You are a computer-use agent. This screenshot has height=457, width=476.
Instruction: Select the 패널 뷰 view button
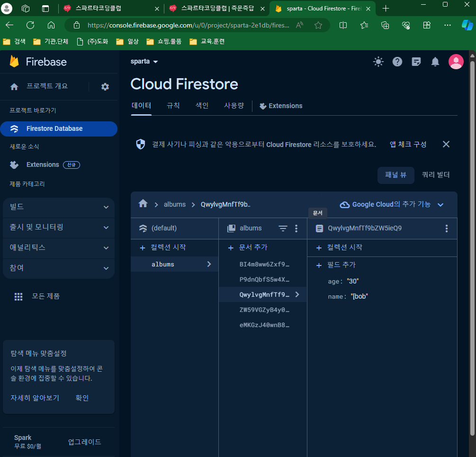coord(395,175)
